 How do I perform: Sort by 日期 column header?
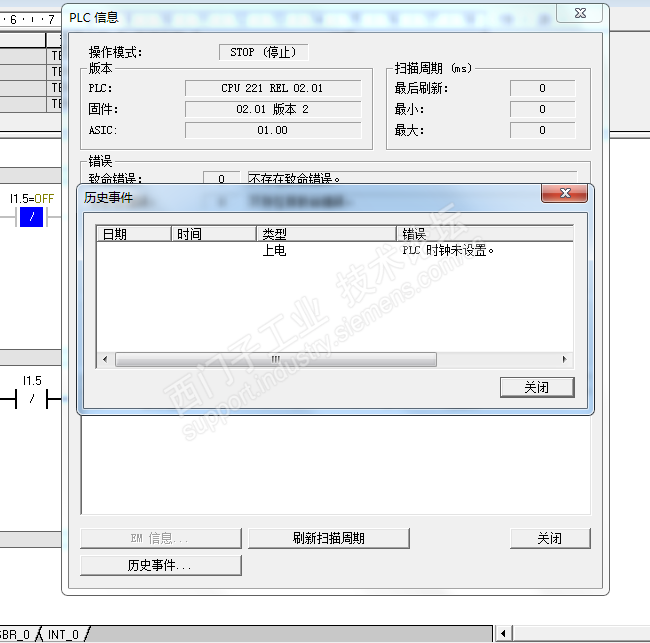tap(134, 234)
